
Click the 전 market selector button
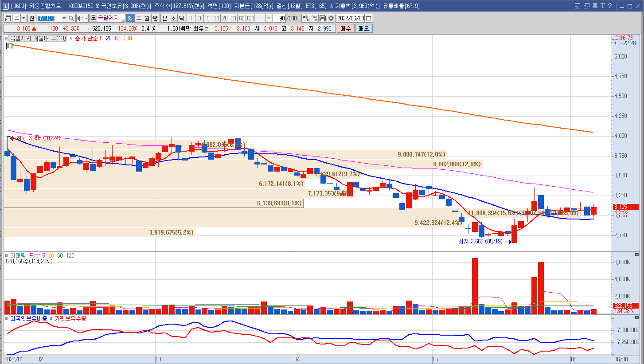click(31, 18)
